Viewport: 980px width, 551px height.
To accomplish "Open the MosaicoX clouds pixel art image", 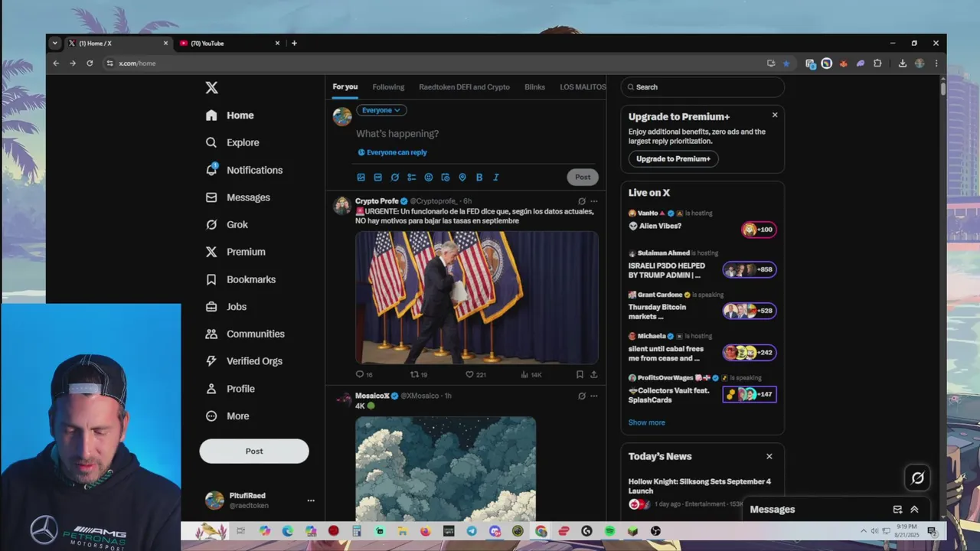I will click(446, 468).
